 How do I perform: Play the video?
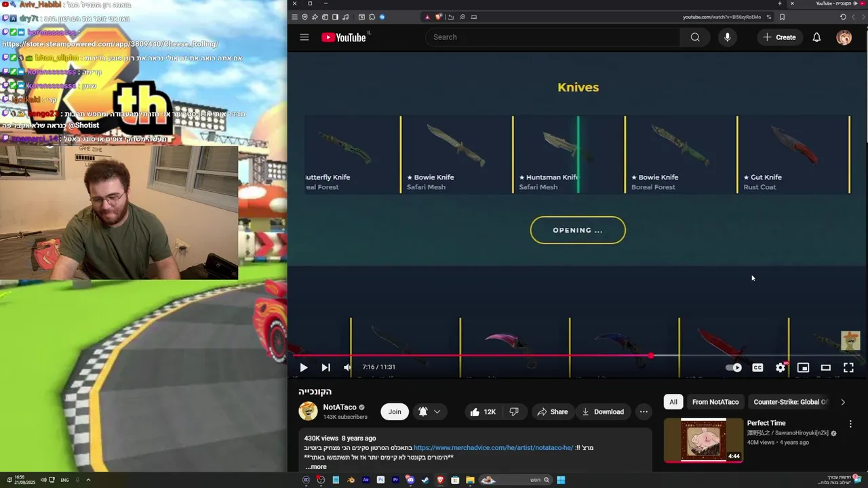click(x=303, y=367)
